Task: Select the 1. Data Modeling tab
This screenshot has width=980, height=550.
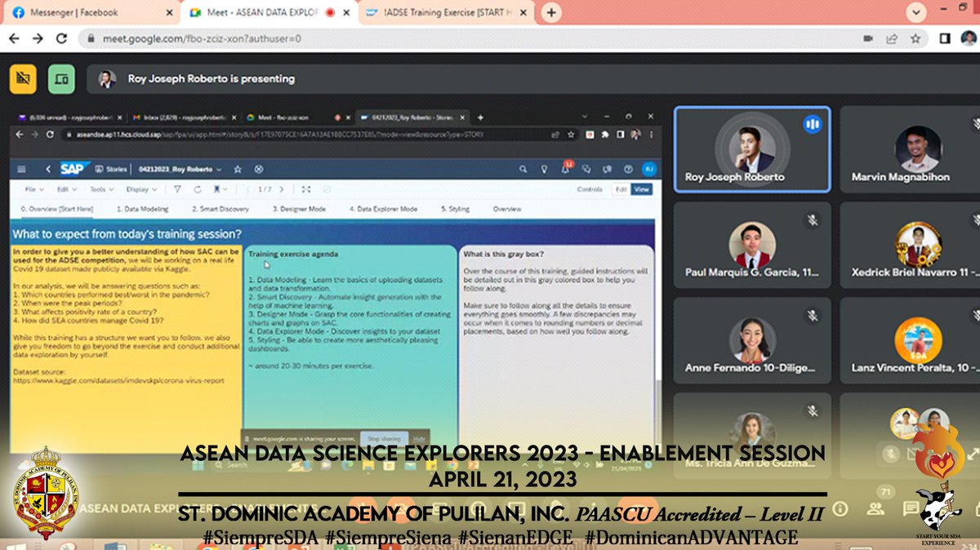Action: (142, 210)
